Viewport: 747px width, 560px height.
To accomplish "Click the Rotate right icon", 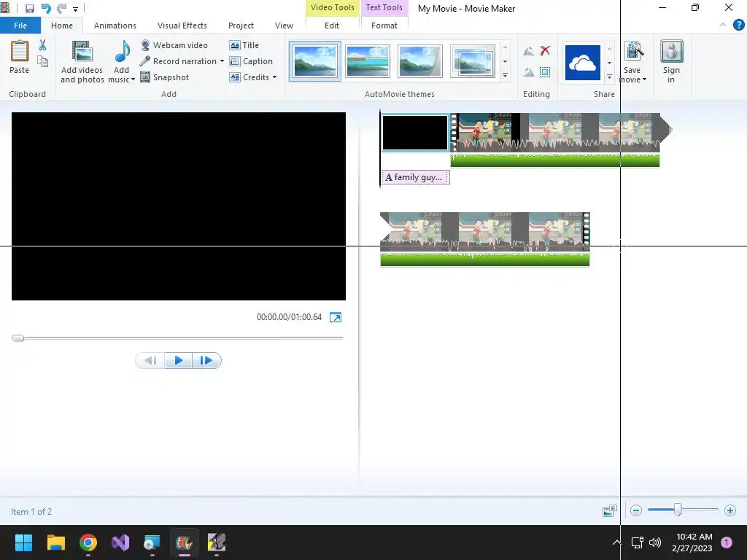I will [x=528, y=72].
